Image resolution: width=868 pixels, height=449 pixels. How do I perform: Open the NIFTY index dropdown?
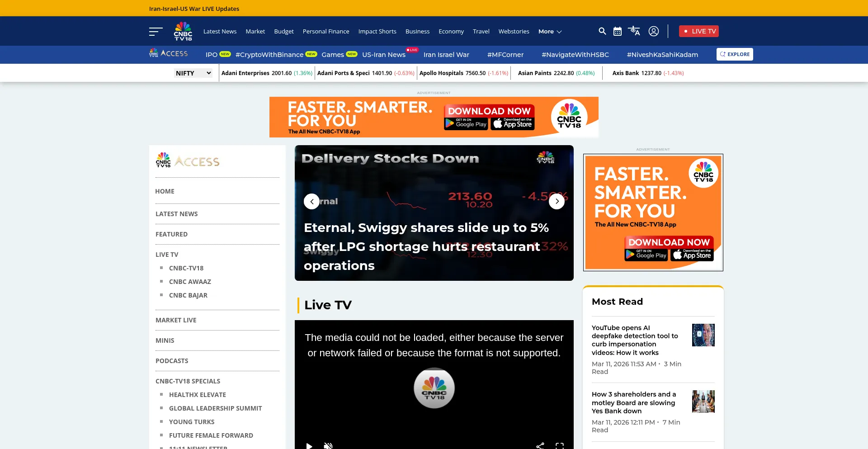tap(193, 73)
